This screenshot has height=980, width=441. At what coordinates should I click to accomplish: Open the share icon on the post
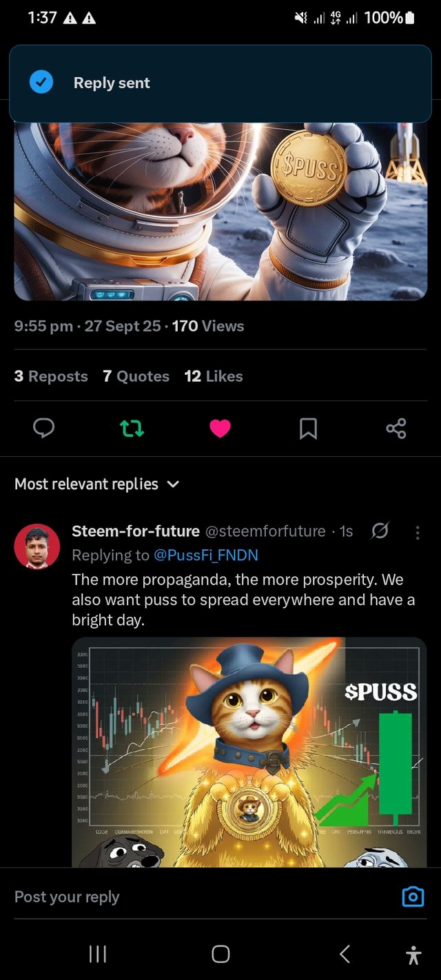(396, 429)
